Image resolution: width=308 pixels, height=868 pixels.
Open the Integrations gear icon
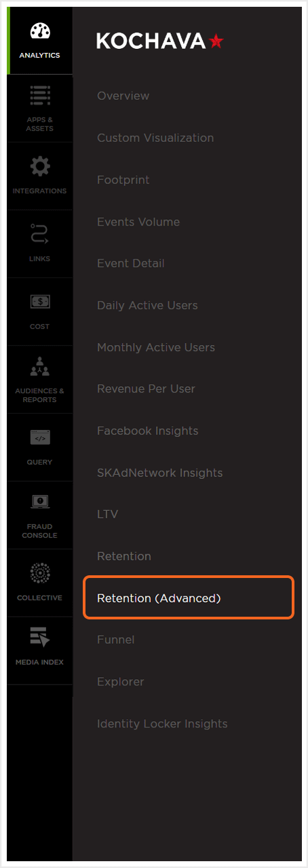click(40, 167)
